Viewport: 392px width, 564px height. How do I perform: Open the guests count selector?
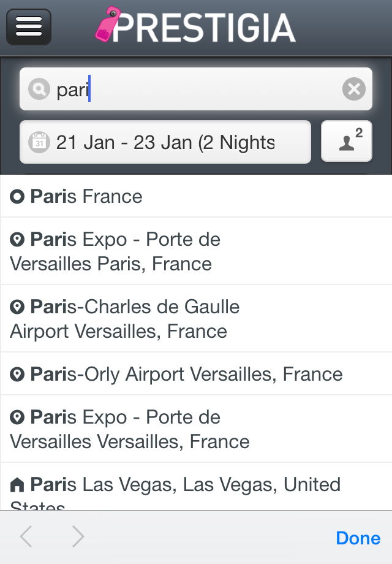346,141
